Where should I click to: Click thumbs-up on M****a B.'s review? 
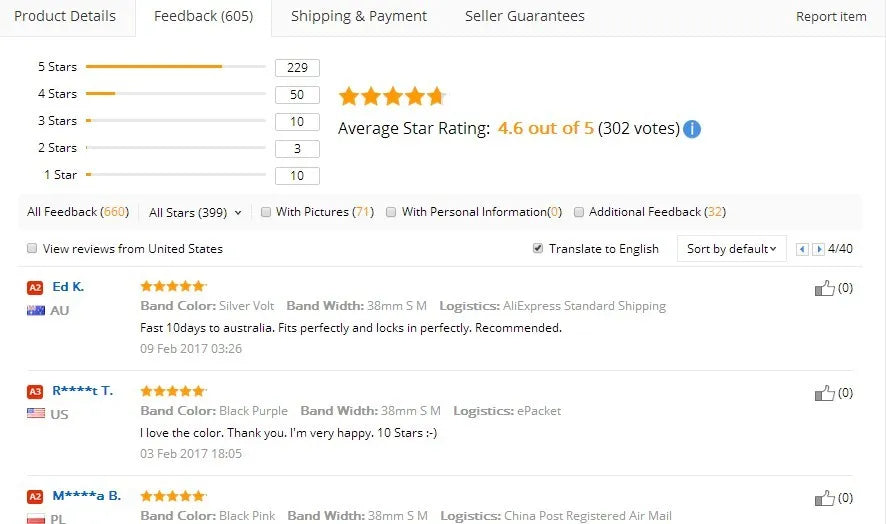(824, 498)
